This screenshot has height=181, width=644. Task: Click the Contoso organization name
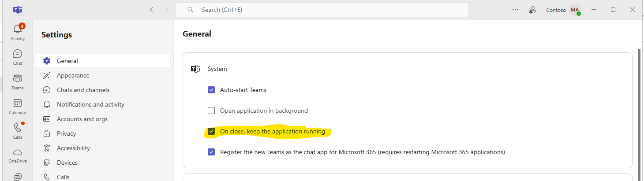coord(556,10)
